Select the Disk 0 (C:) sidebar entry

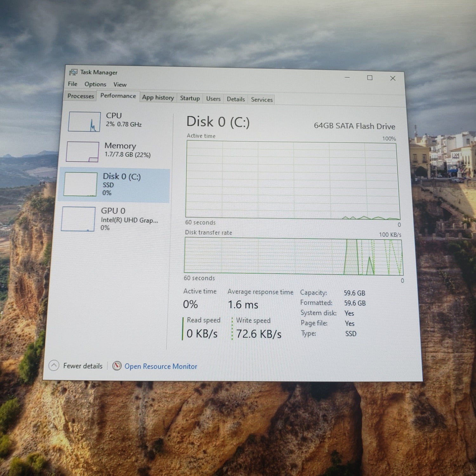pos(115,185)
